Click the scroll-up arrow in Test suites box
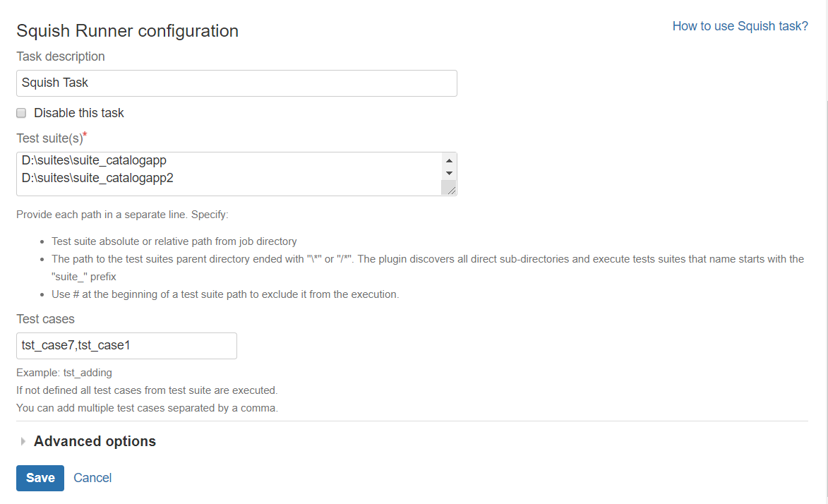The image size is (828, 504). (449, 161)
